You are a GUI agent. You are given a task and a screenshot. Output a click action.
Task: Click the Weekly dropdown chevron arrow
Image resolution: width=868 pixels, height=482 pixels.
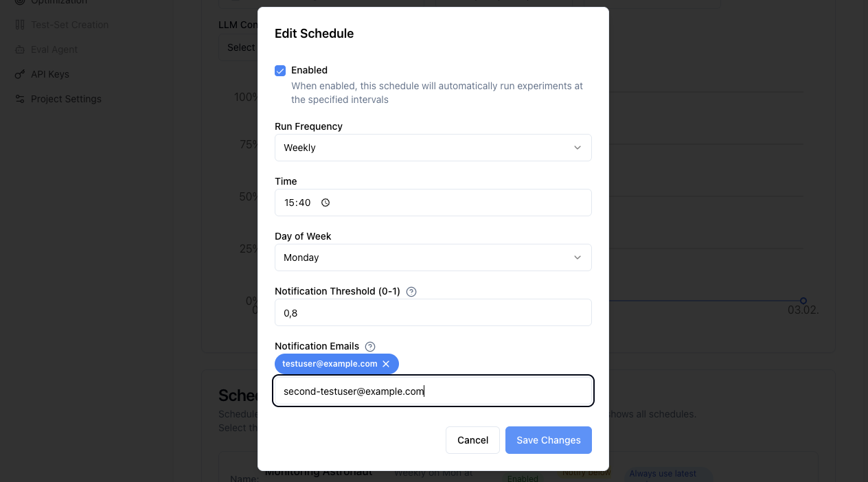coord(578,148)
